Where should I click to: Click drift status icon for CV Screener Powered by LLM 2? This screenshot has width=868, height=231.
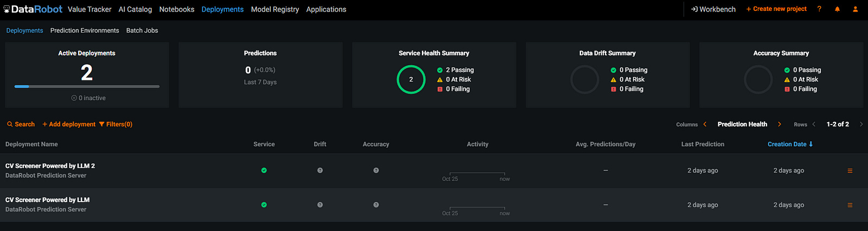pyautogui.click(x=320, y=171)
